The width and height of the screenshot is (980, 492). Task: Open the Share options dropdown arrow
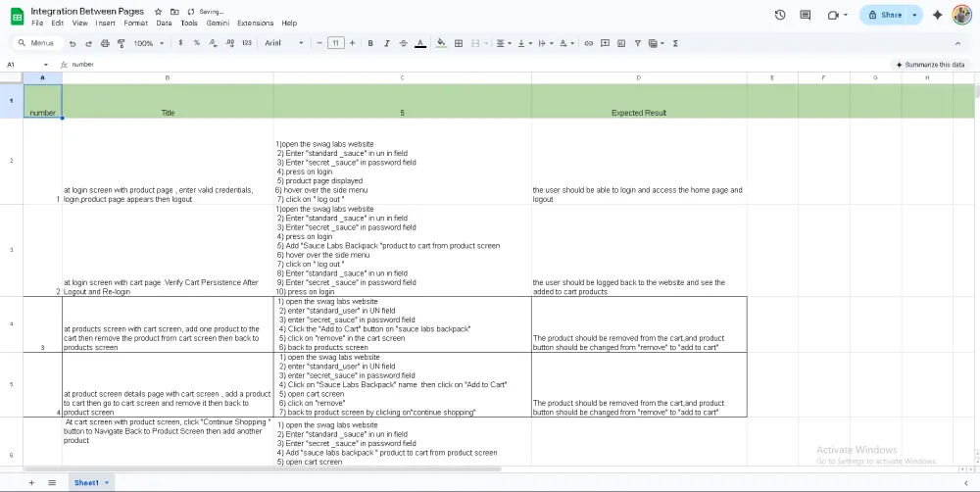[x=915, y=15]
